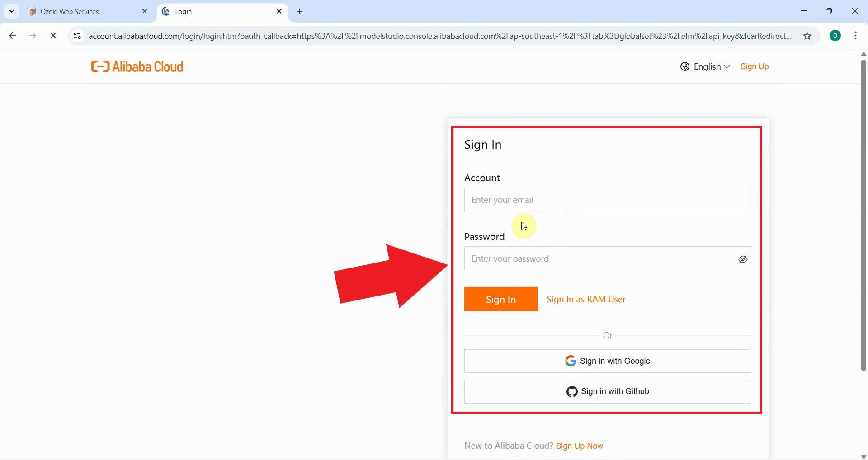Click the Sign Up Now link
Image resolution: width=868 pixels, height=460 pixels.
point(580,446)
